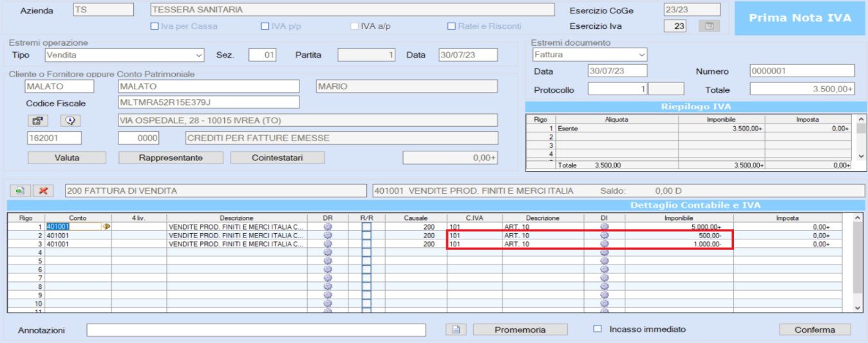This screenshot has height=343, width=868.
Task: Enable the Incasso immediato checkbox
Action: click(x=597, y=329)
